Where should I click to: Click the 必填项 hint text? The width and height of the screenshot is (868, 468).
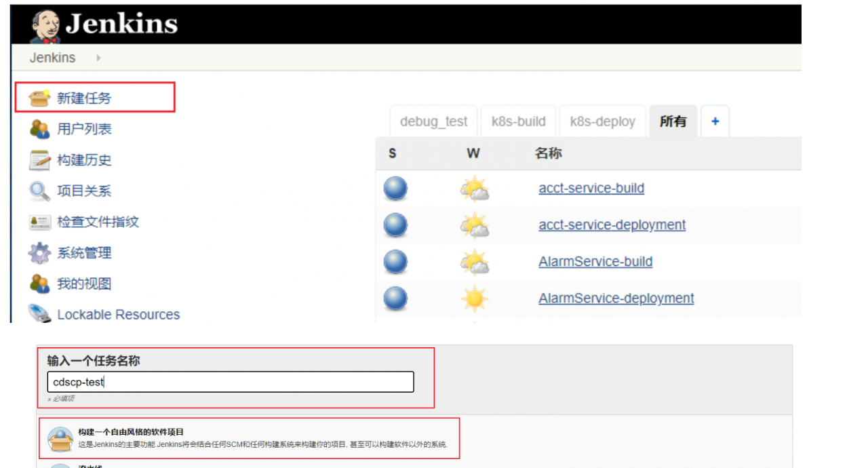[61, 399]
